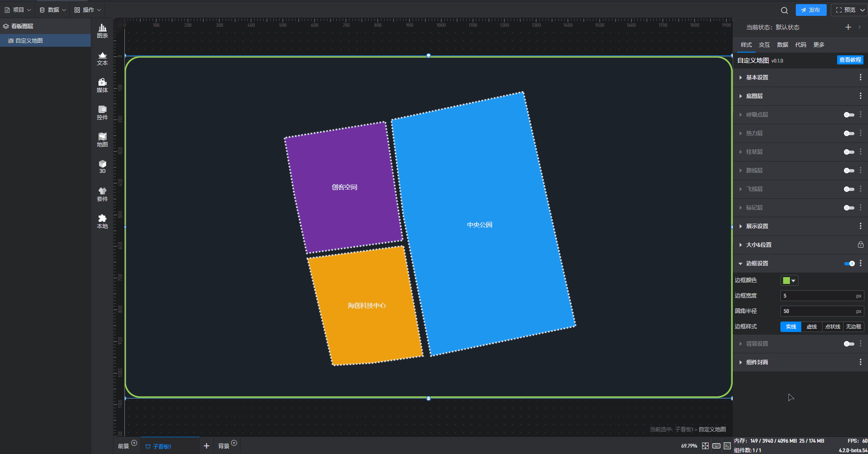Viewport: 868px width, 454px height.
Task: Enable the 热力层 toggle switch
Action: [x=849, y=133]
